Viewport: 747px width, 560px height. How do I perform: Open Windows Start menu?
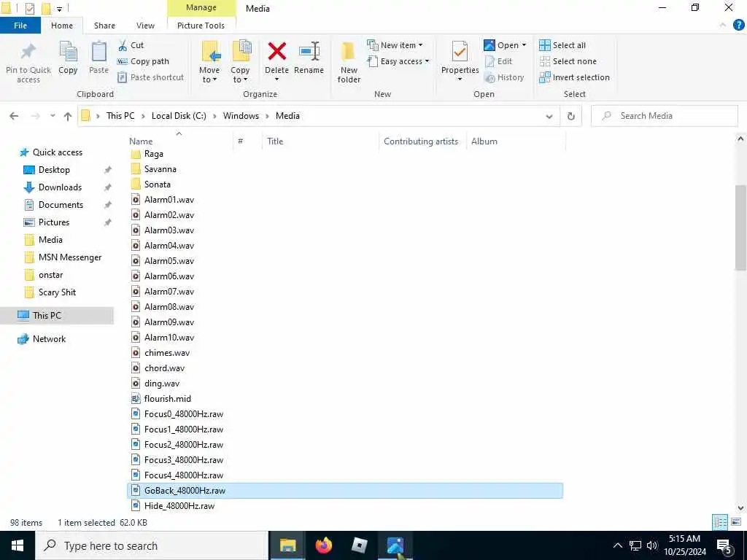(x=18, y=545)
